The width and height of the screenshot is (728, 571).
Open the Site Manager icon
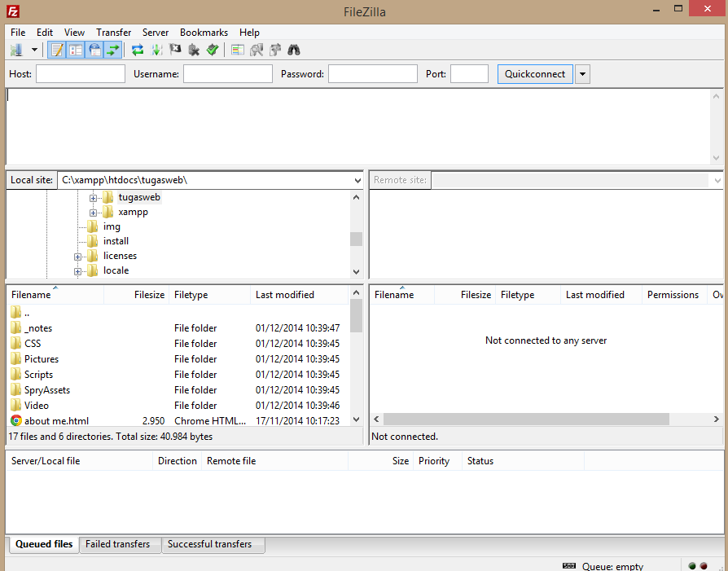[x=17, y=50]
